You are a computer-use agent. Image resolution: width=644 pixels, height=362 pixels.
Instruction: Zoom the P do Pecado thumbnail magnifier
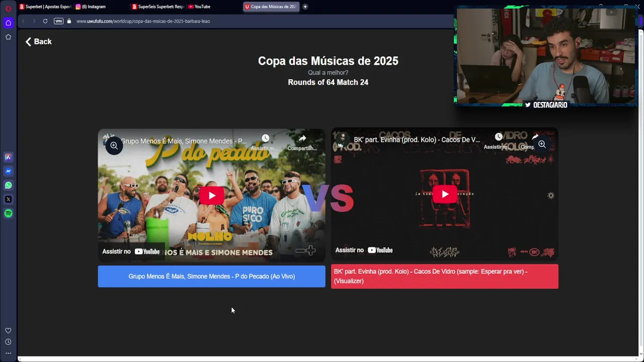pos(114,146)
